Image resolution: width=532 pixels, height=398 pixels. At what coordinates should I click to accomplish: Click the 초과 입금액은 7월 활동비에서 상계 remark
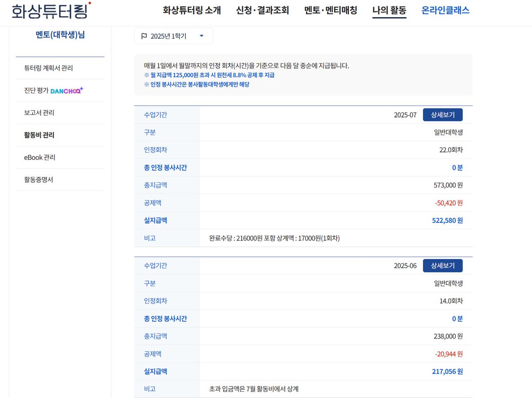[x=254, y=389]
